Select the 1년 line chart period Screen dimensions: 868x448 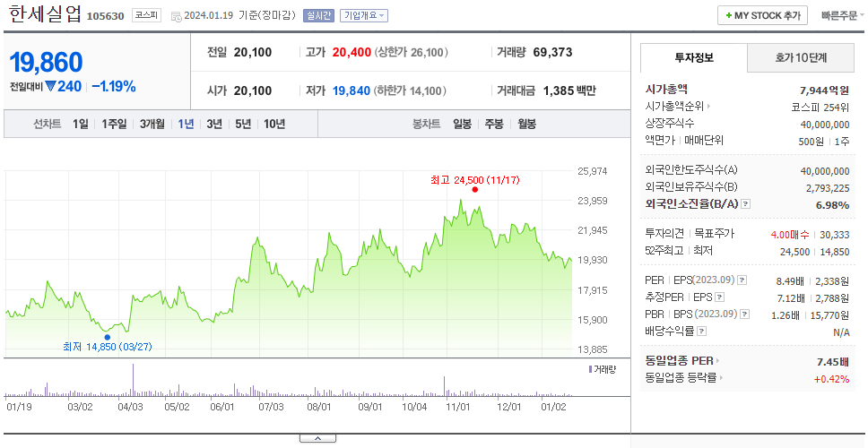[186, 124]
